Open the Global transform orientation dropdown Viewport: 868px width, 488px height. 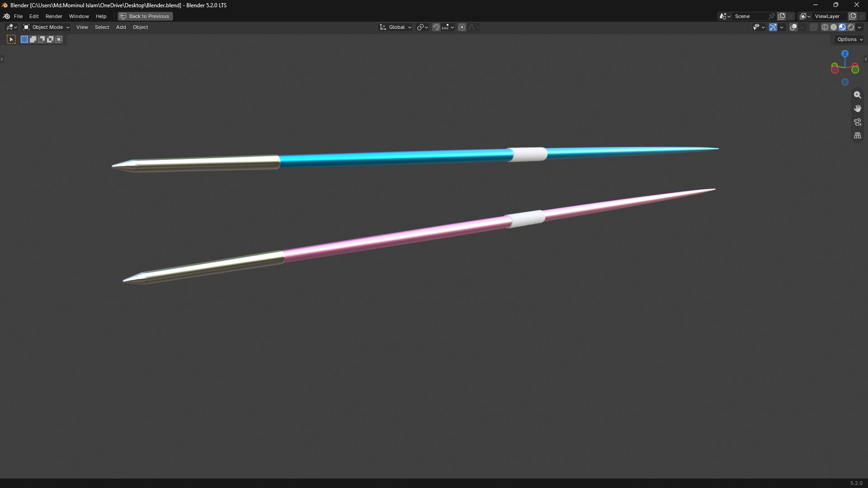[396, 28]
